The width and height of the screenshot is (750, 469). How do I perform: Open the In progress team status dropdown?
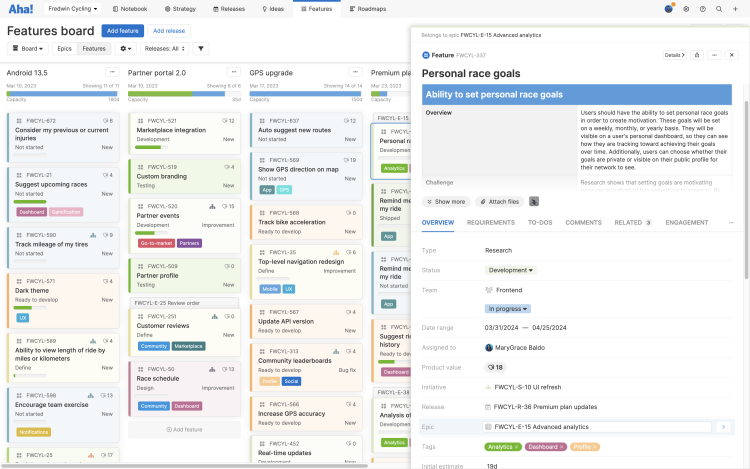point(507,309)
